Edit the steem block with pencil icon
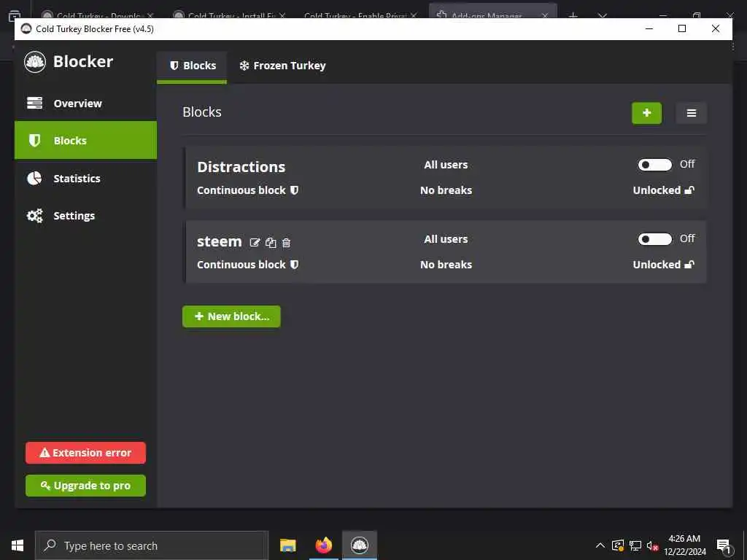Screen dimensions: 747x560 click(255, 243)
